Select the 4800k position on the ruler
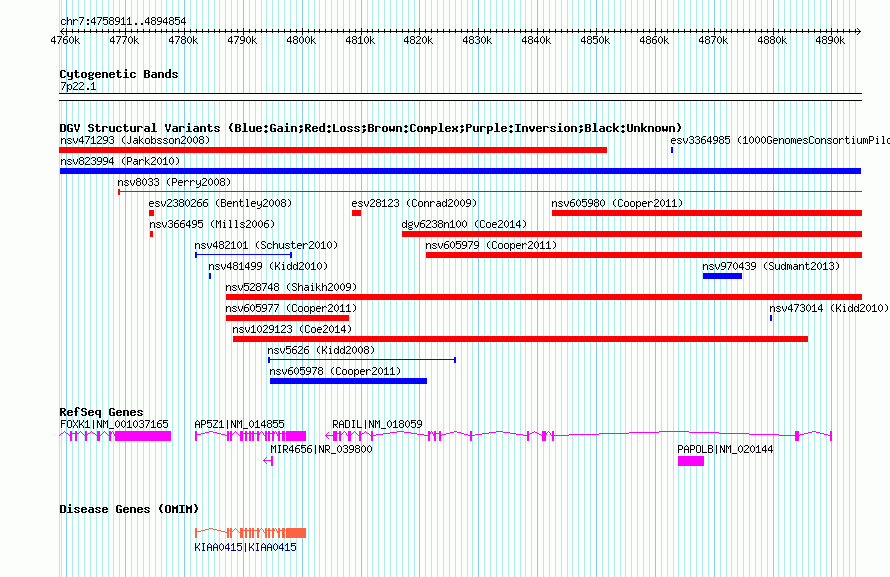Image resolution: width=890 pixels, height=577 pixels. (x=301, y=41)
